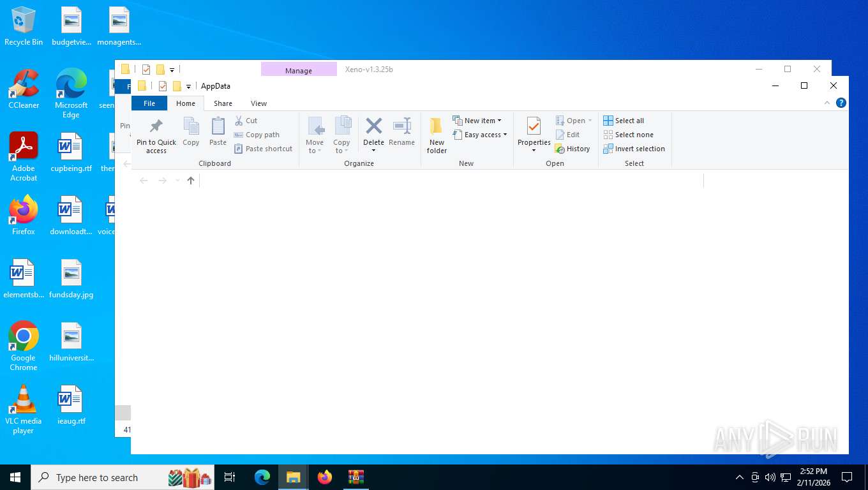Viewport: 868px width, 490px height.
Task: Click the address bar field
Action: point(451,181)
